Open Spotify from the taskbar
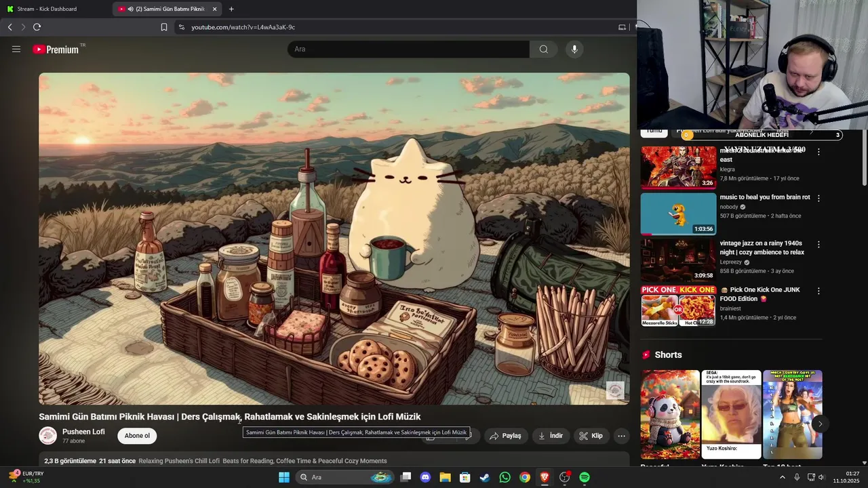 [x=585, y=477]
